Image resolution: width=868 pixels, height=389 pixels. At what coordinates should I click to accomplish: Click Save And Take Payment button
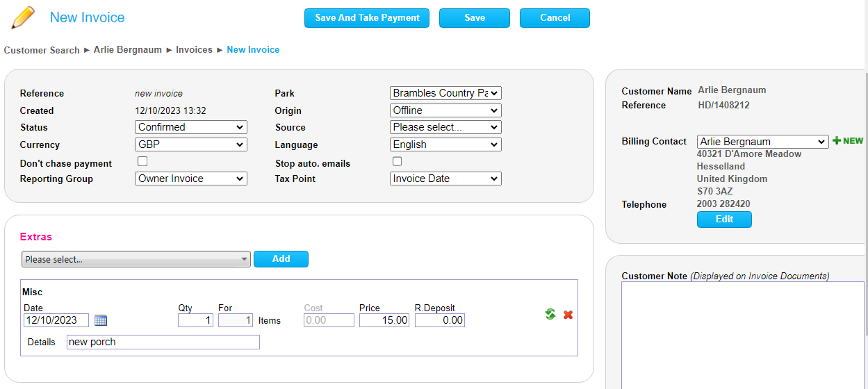coord(367,18)
